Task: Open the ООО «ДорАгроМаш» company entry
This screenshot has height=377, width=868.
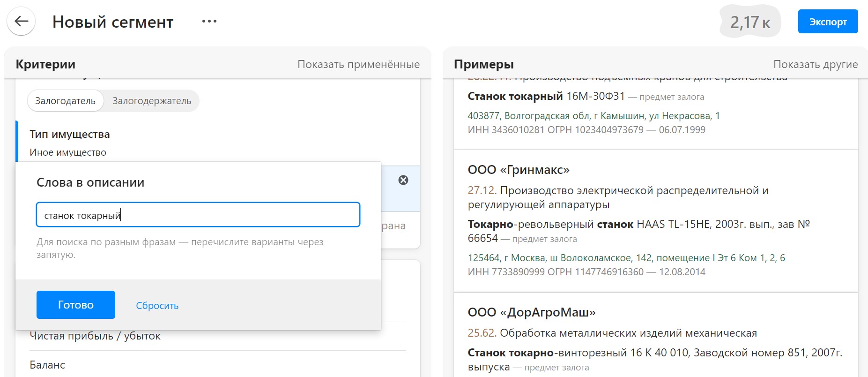Action: 531,312
